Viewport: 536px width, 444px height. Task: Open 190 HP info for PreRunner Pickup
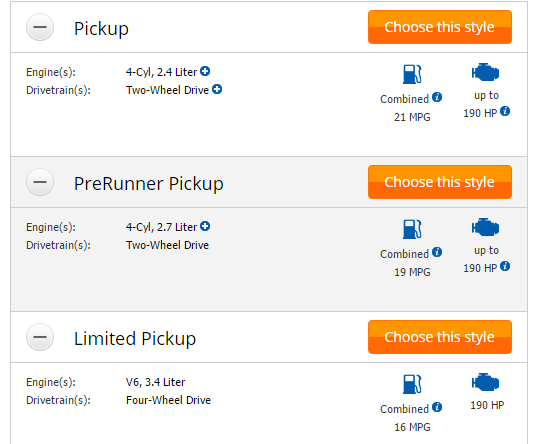point(505,266)
